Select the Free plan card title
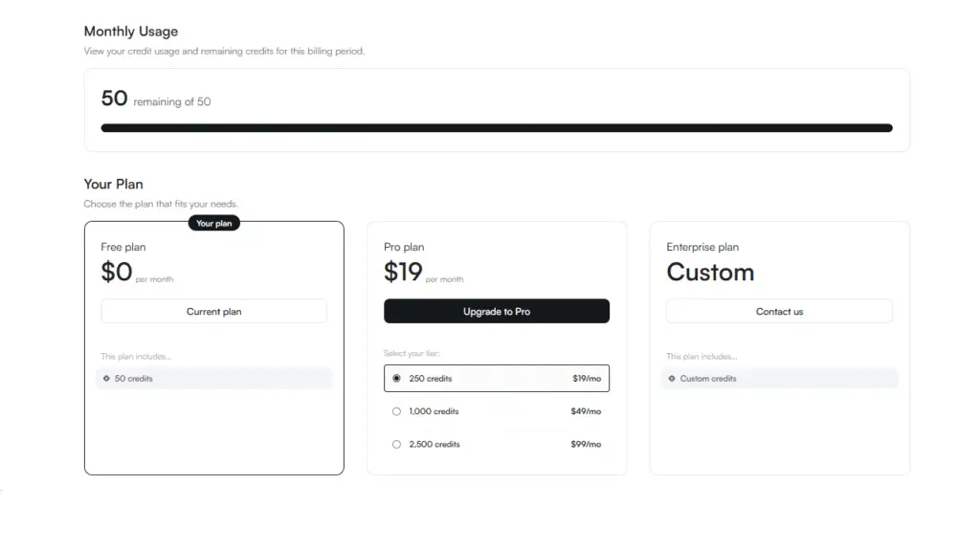 pos(123,247)
